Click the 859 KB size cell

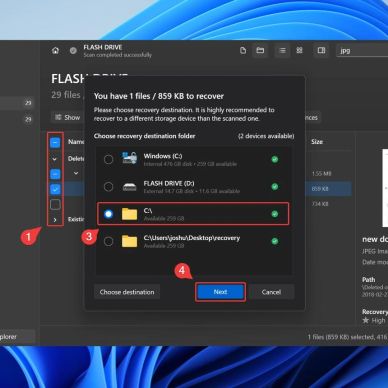tap(320, 189)
